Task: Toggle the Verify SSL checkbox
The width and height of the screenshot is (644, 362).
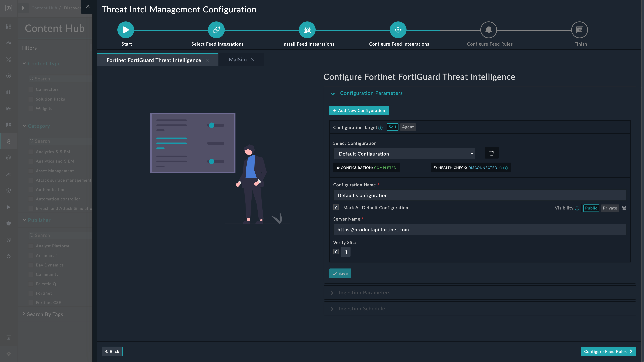Action: 336,252
